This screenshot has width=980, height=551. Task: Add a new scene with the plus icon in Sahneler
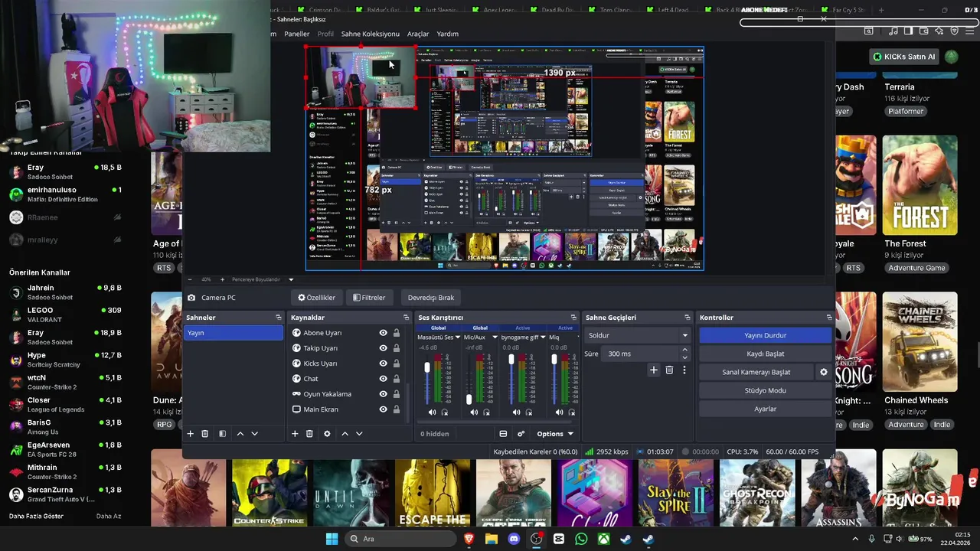(x=191, y=434)
